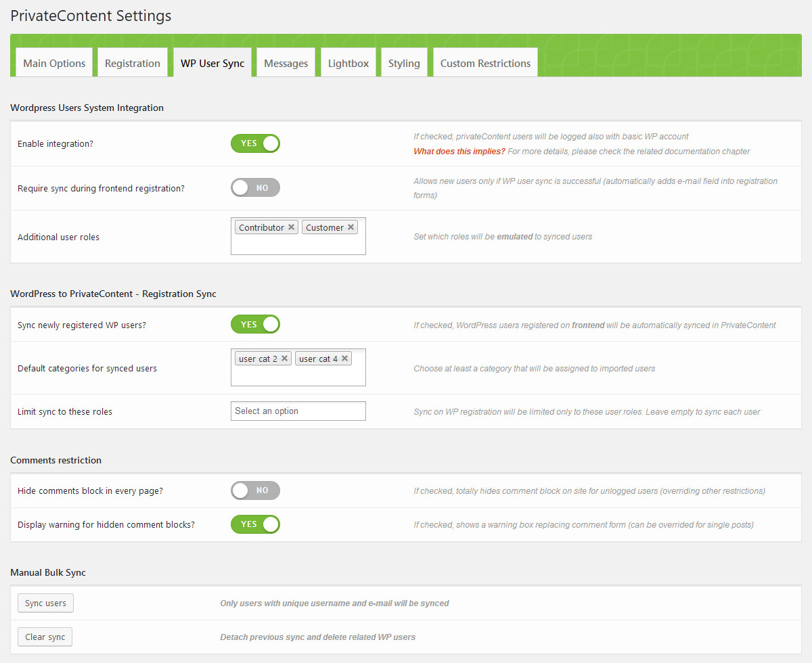
Task: Click the 'Enable integration?' label
Action: (55, 144)
